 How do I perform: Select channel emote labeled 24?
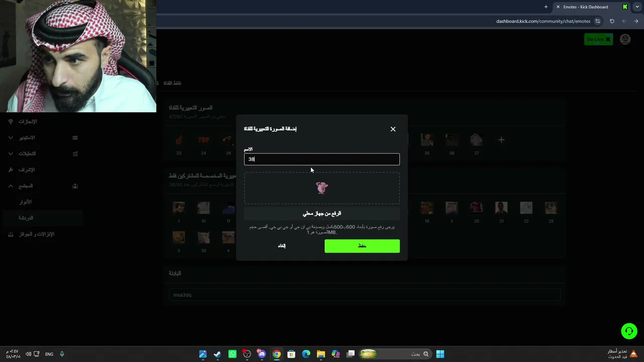point(203,140)
